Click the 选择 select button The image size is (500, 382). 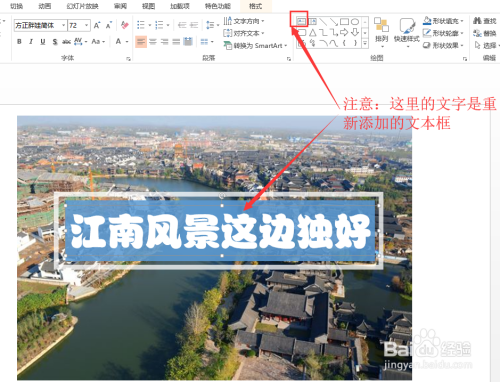pyautogui.click(x=486, y=45)
